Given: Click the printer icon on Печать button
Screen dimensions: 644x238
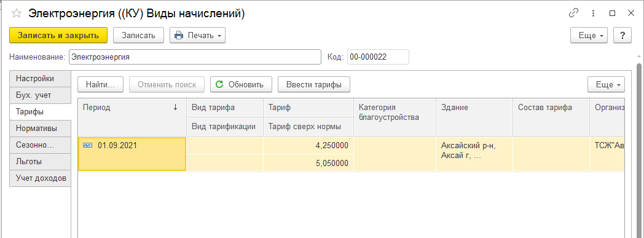Looking at the screenshot, I should pos(179,35).
